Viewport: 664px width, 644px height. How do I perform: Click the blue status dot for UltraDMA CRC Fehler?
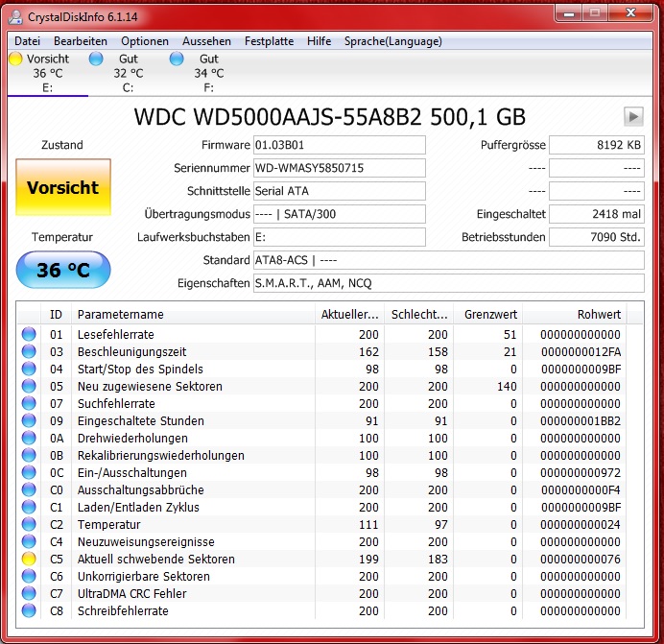pyautogui.click(x=29, y=593)
